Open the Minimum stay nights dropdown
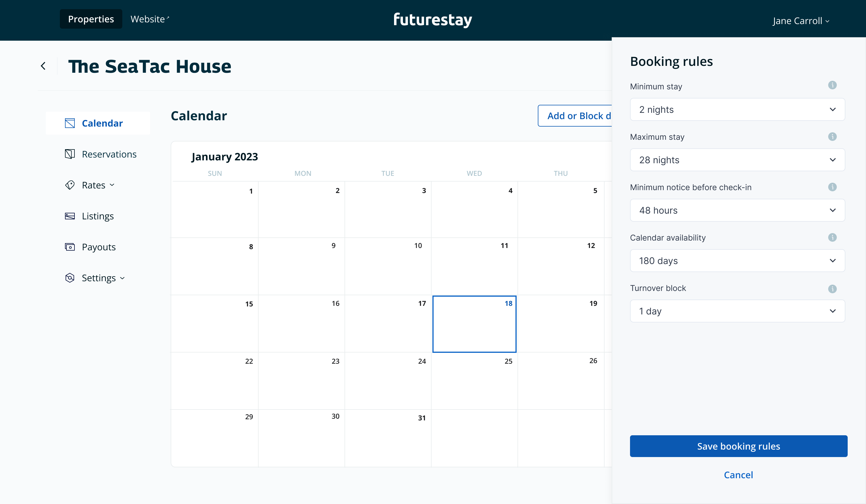The image size is (866, 504). 737,109
